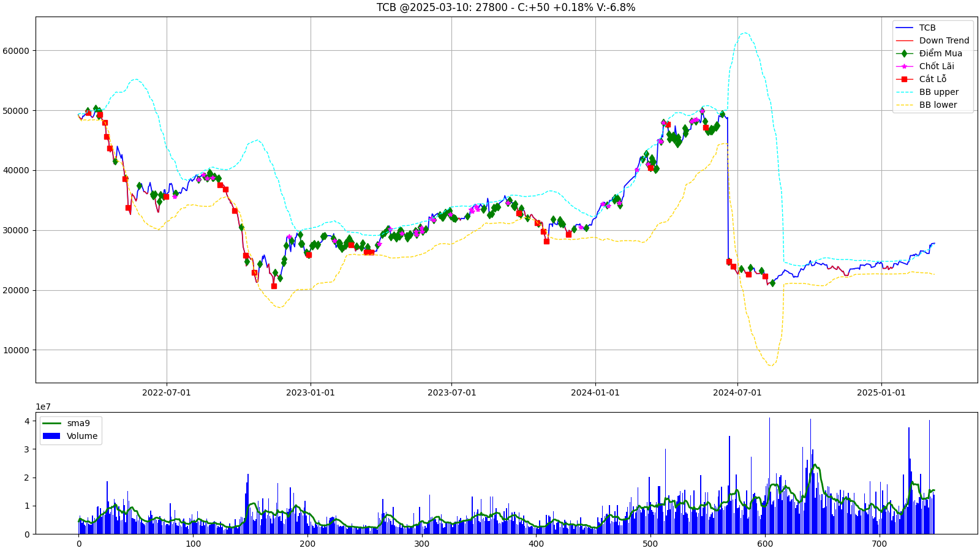Click the 2024-01-01 date axis label
This screenshot has width=980, height=551.
coord(595,392)
